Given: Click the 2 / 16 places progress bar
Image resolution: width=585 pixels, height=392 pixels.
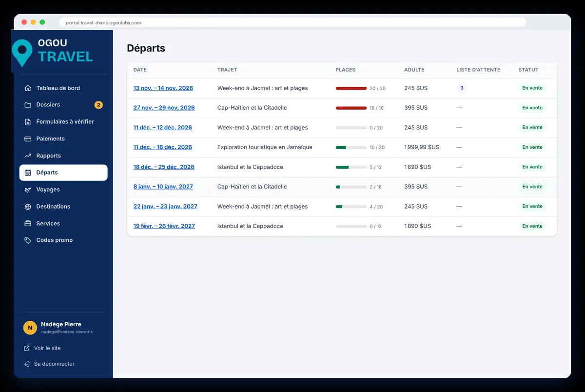Looking at the screenshot, I should pyautogui.click(x=351, y=187).
